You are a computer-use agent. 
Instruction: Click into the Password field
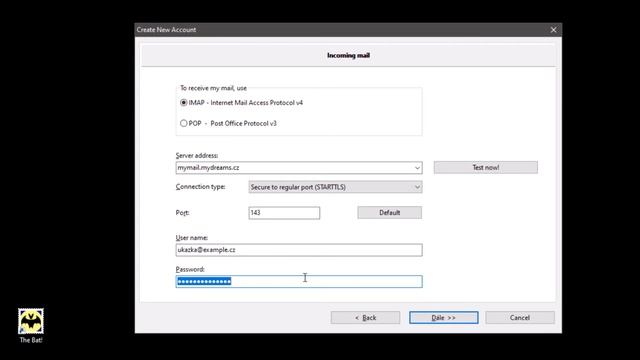[x=299, y=281]
